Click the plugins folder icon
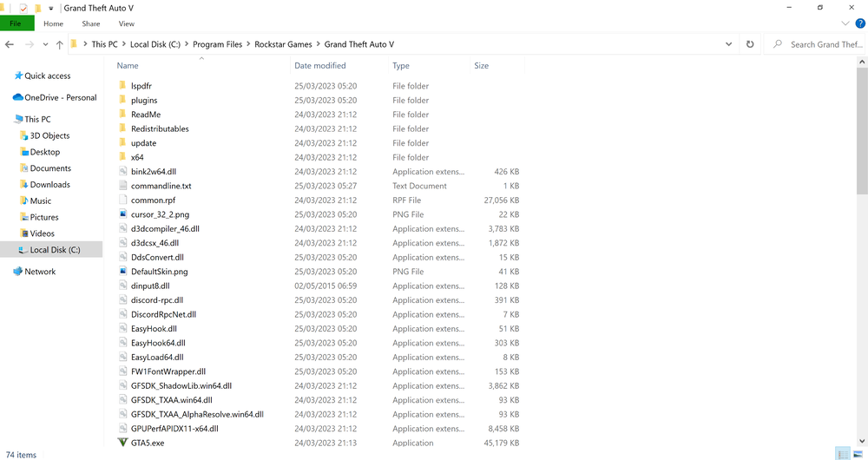 tap(123, 100)
